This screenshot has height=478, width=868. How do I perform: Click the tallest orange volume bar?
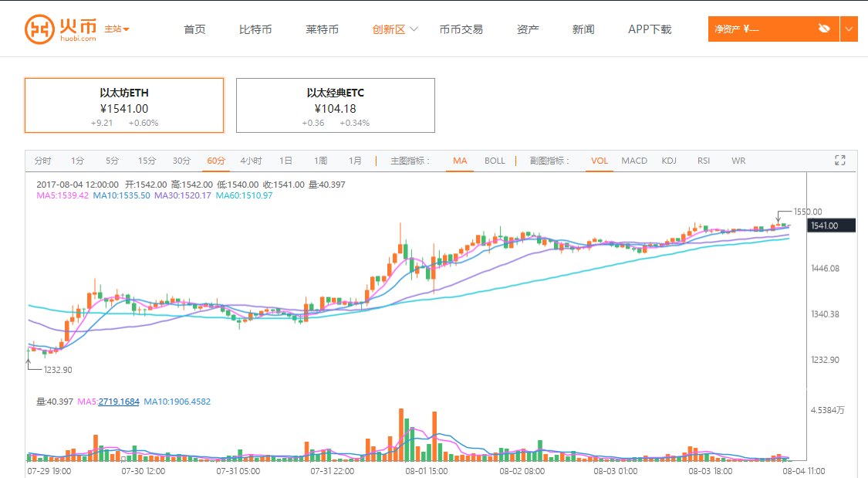(x=401, y=435)
